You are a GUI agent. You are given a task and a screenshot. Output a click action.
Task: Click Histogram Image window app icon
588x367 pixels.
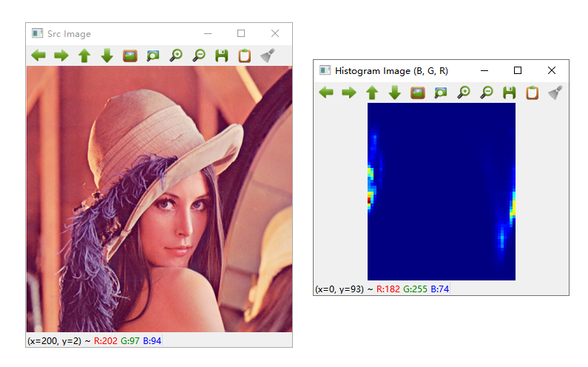point(325,70)
